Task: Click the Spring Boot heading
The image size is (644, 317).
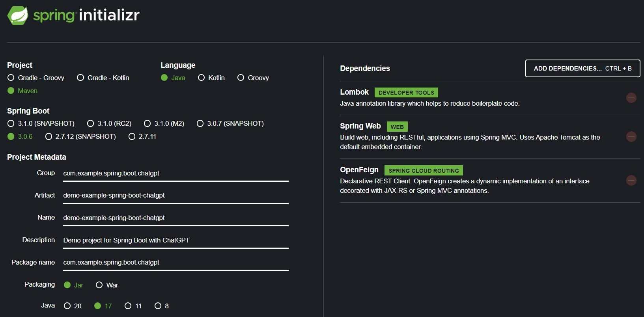Action: point(28,111)
